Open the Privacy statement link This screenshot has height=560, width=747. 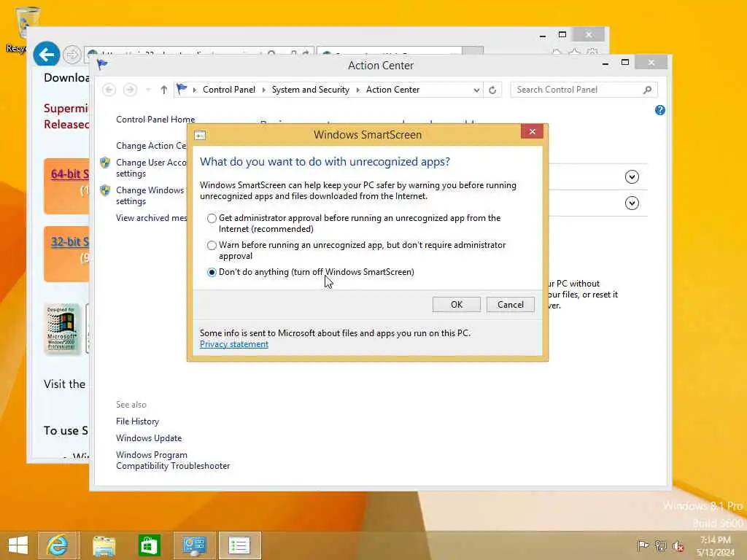point(234,344)
